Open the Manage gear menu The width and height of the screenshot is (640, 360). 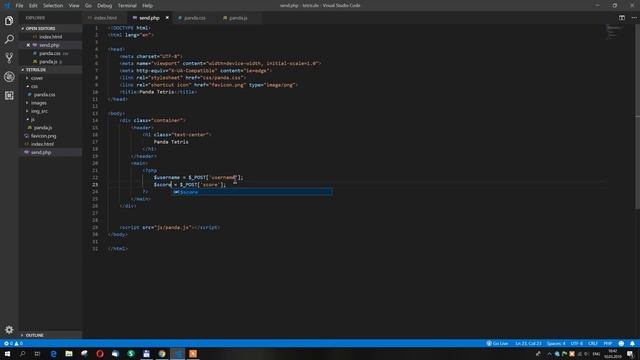(x=9, y=329)
